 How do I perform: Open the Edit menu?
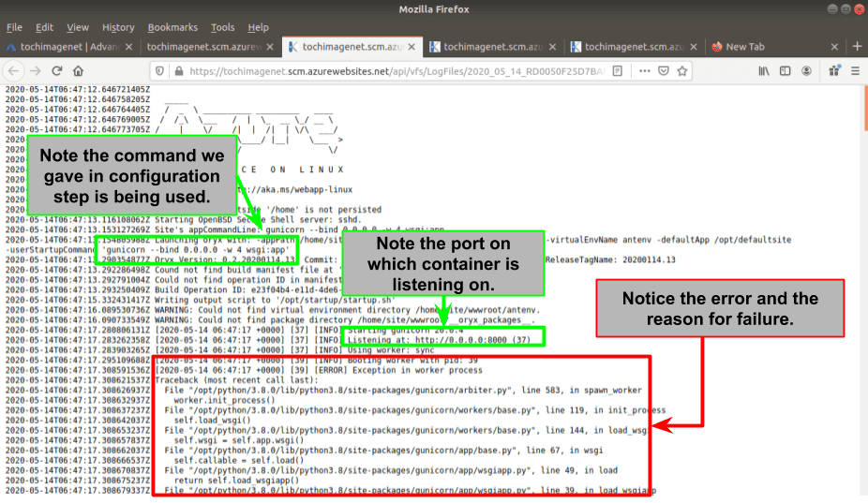point(44,27)
